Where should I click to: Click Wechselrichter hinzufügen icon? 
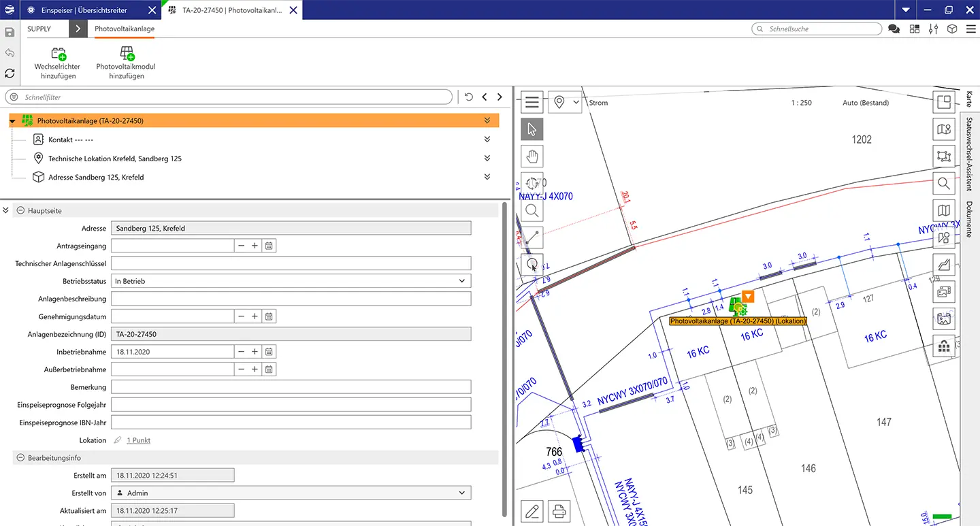tap(58, 54)
